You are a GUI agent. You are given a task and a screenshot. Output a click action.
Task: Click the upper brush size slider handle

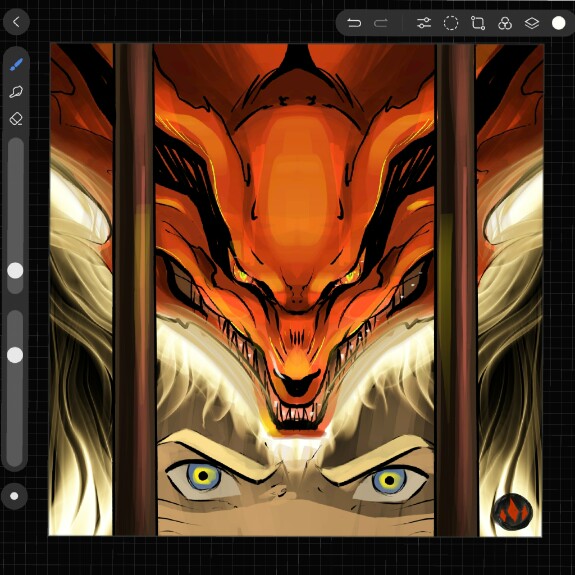[x=15, y=271]
